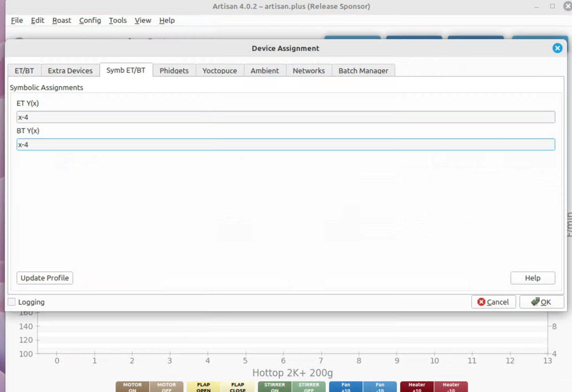Image resolution: width=572 pixels, height=392 pixels.
Task: Open the Config menu
Action: click(x=90, y=20)
